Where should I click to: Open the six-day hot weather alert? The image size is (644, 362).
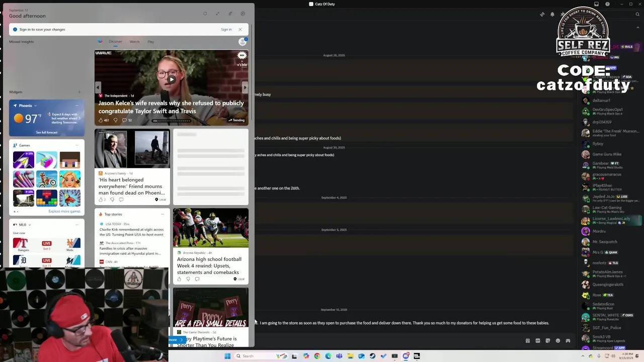(64, 118)
